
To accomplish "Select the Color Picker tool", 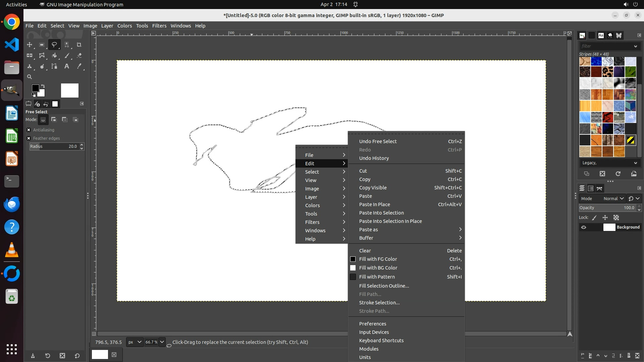I will (x=79, y=66).
